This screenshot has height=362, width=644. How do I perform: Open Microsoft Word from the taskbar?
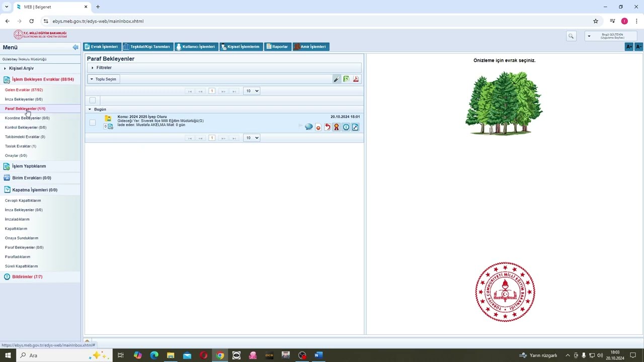click(318, 355)
